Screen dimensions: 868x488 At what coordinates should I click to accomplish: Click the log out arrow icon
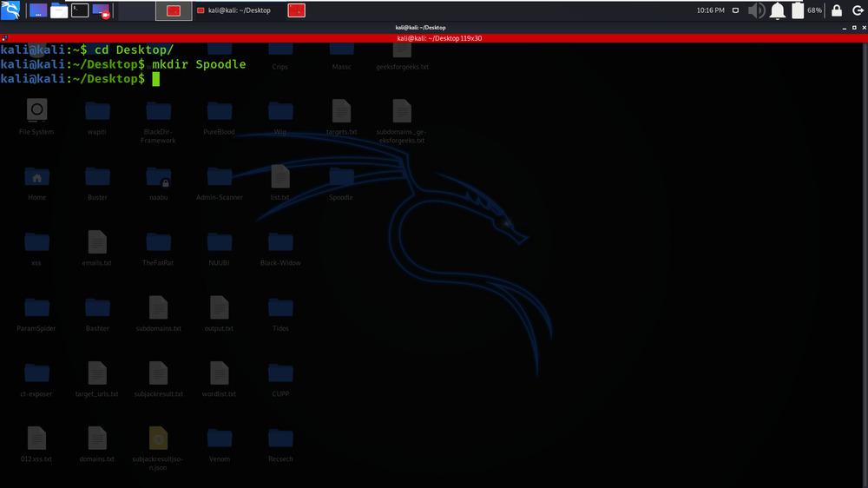(x=858, y=10)
